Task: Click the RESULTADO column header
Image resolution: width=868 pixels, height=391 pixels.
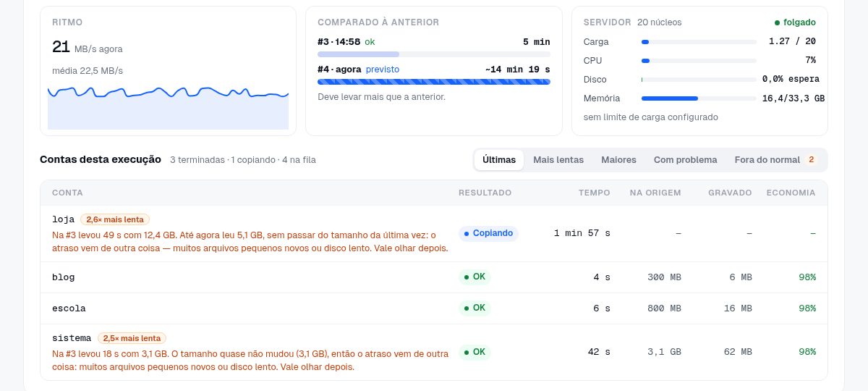Action: (x=485, y=193)
